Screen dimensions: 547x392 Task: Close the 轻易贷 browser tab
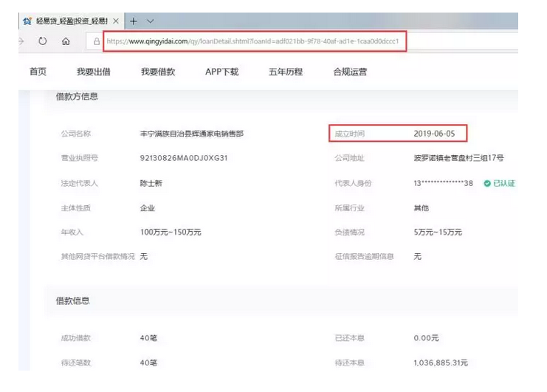pos(116,21)
